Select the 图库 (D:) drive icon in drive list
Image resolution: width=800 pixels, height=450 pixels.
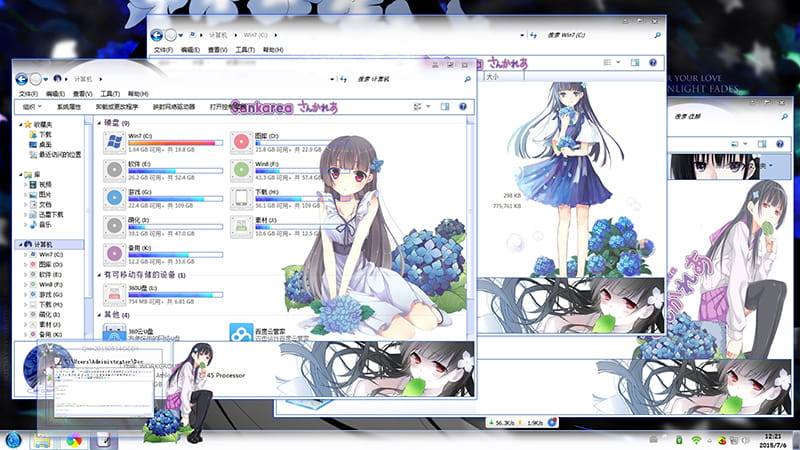coord(241,143)
